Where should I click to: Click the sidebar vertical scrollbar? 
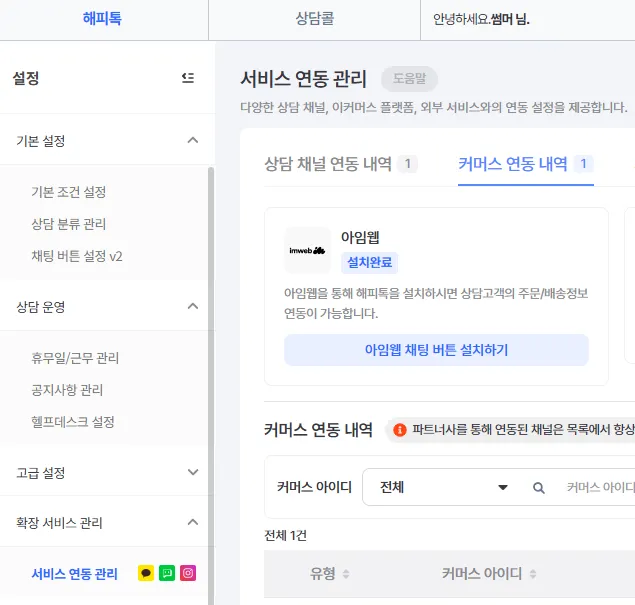[x=211, y=385]
